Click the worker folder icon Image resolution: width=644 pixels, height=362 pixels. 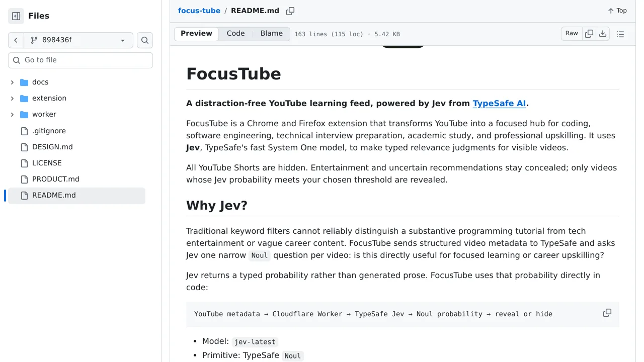[24, 114]
